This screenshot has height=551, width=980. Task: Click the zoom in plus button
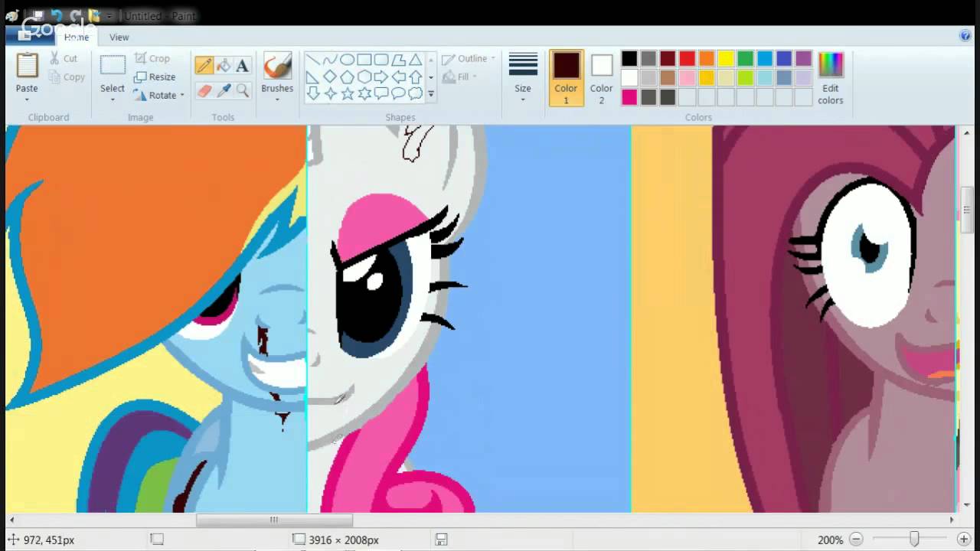[964, 540]
